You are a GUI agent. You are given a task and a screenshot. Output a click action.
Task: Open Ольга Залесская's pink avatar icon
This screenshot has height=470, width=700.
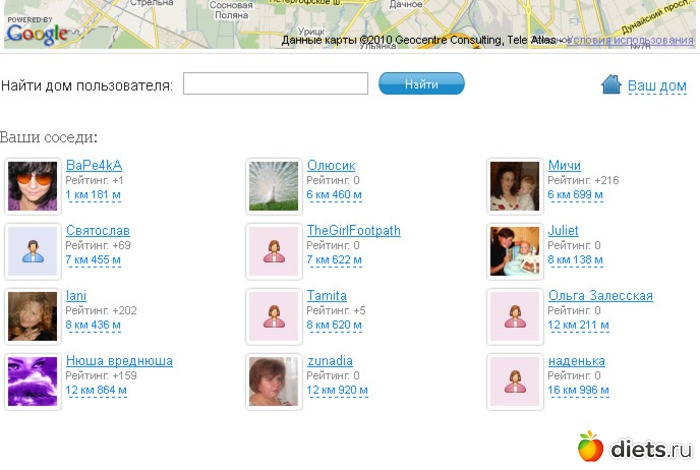pos(515,316)
